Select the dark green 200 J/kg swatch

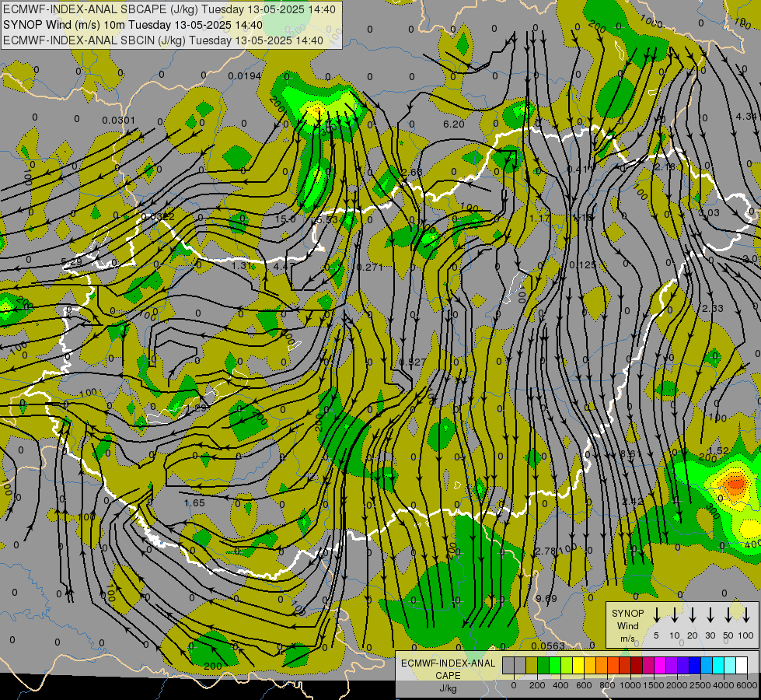coord(543,665)
